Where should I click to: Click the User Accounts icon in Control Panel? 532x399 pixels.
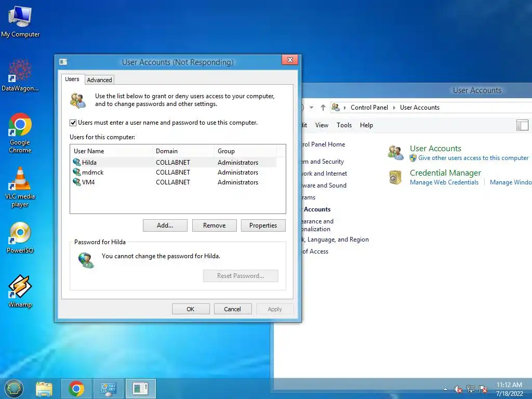click(395, 152)
